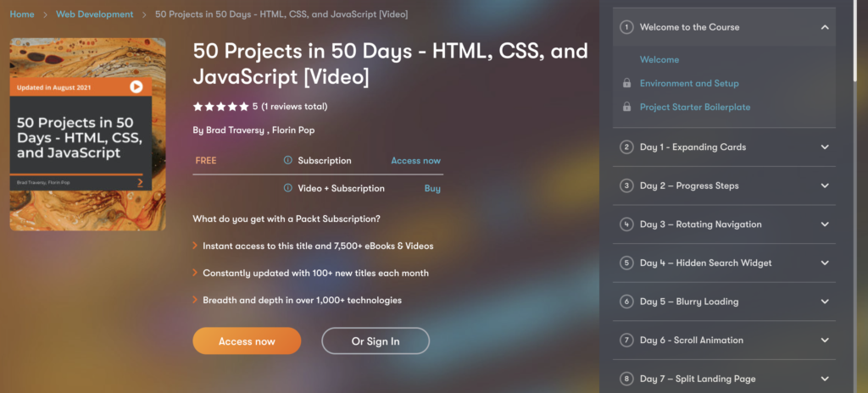The image size is (868, 393).
Task: Click the numbered circle for section 1
Action: tap(626, 27)
